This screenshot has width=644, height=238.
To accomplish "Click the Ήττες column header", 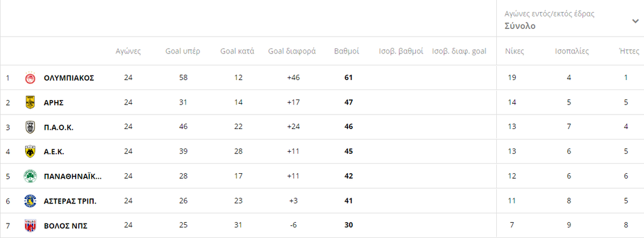I will [629, 52].
